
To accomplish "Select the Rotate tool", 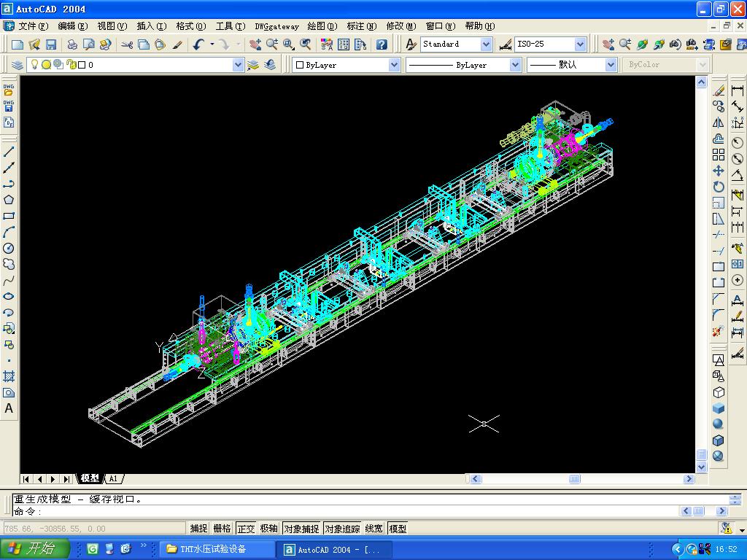I will [719, 187].
